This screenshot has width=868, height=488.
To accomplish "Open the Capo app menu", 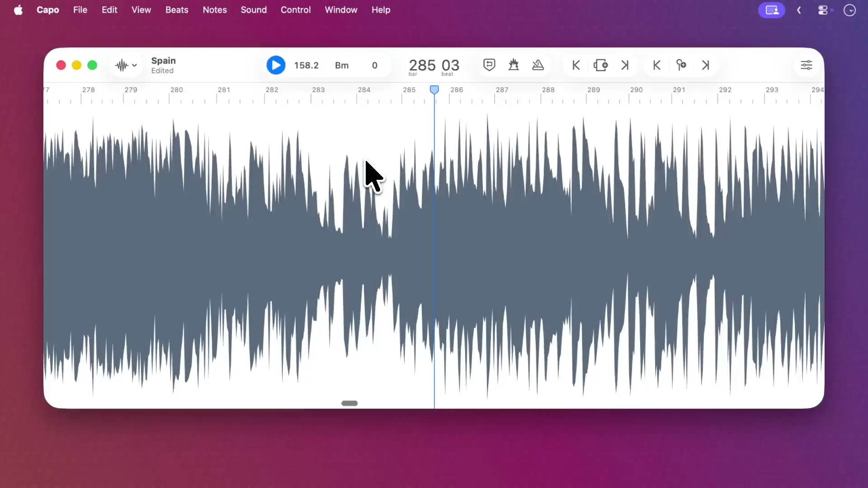I will coord(48,10).
